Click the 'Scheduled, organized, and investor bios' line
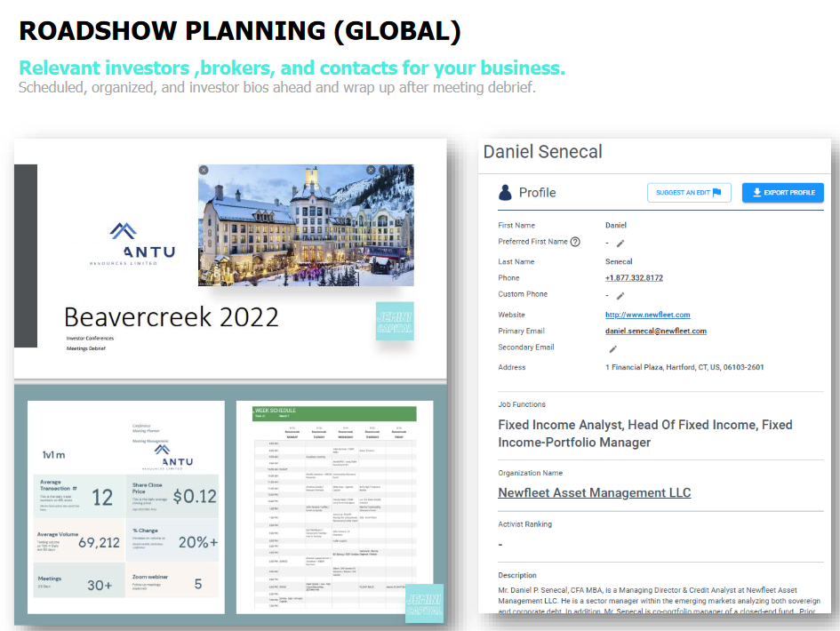840x631 pixels. pyautogui.click(x=277, y=87)
